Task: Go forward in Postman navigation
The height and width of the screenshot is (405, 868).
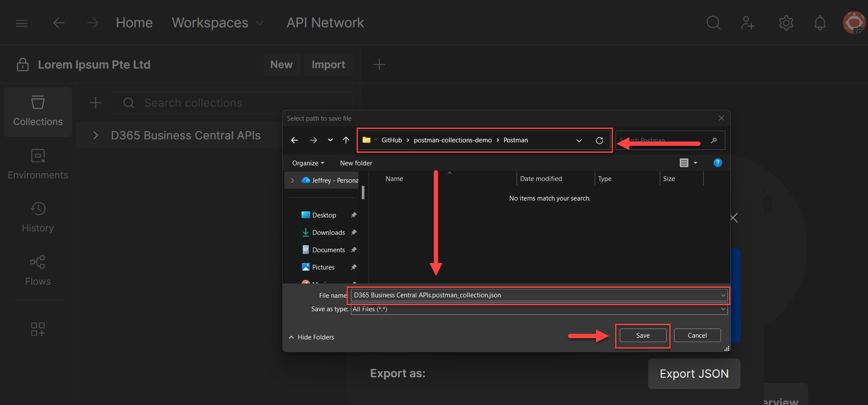Action: tap(92, 23)
